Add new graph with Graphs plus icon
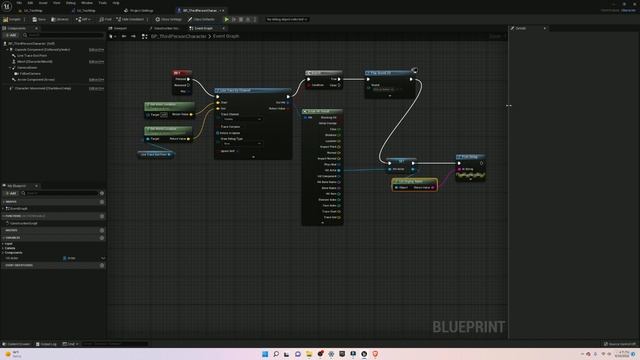This screenshot has width=640, height=360. (102, 202)
